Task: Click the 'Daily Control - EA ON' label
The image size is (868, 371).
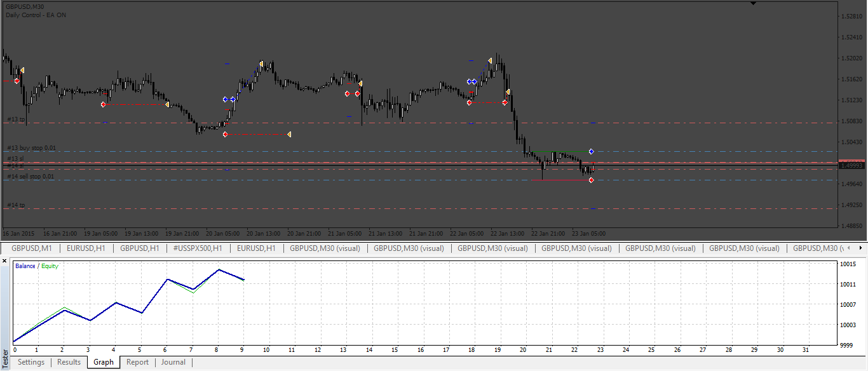Action: point(36,15)
